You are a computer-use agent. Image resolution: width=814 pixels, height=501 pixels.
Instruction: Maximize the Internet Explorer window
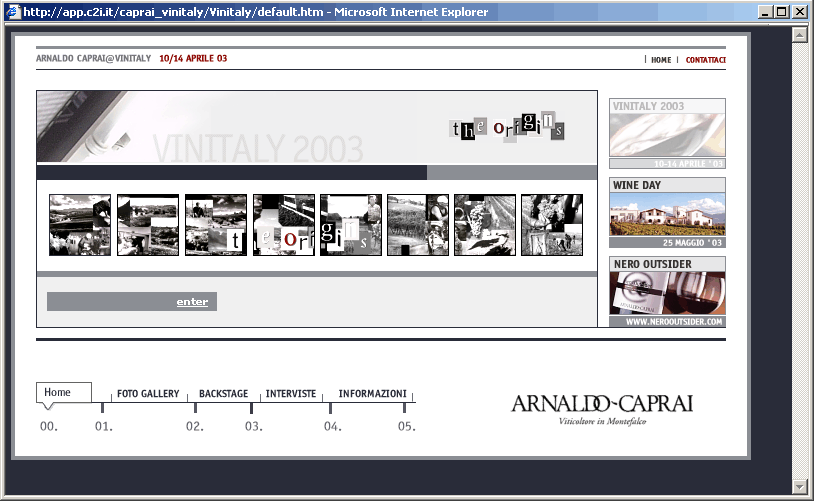pyautogui.click(x=781, y=11)
